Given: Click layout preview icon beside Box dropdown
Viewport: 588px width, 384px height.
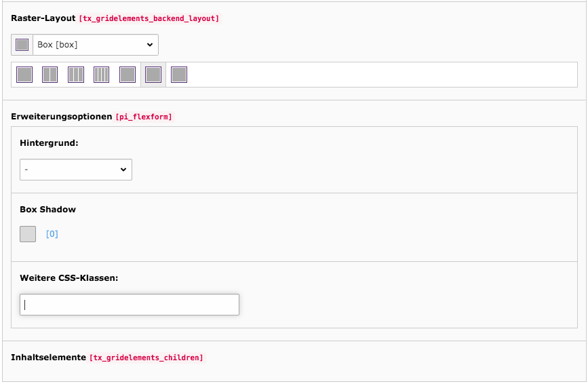Looking at the screenshot, I should coord(22,45).
